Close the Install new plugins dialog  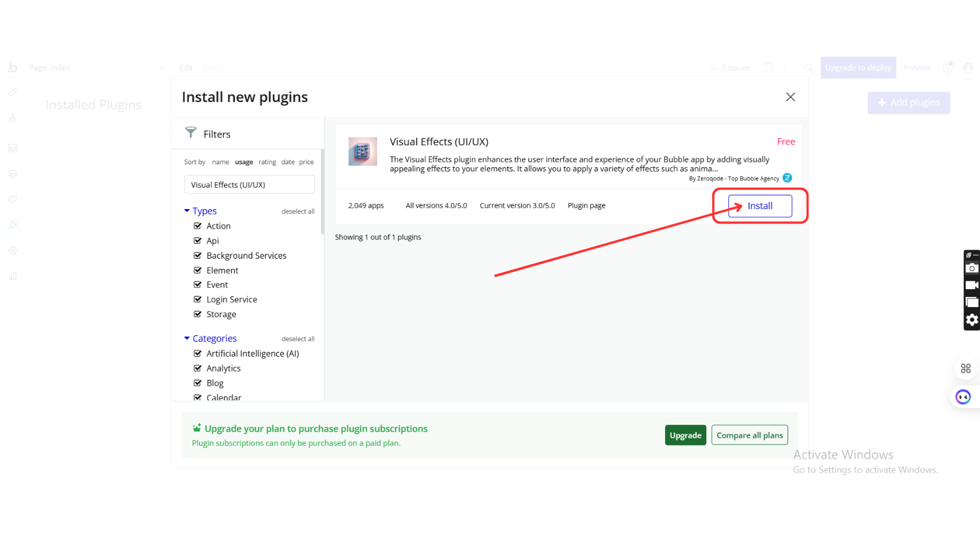pos(790,97)
